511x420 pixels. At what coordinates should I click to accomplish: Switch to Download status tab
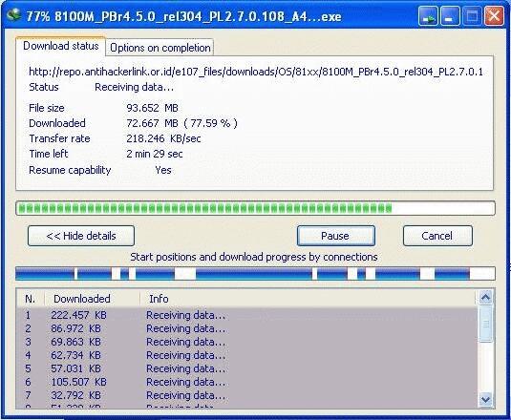click(x=60, y=46)
